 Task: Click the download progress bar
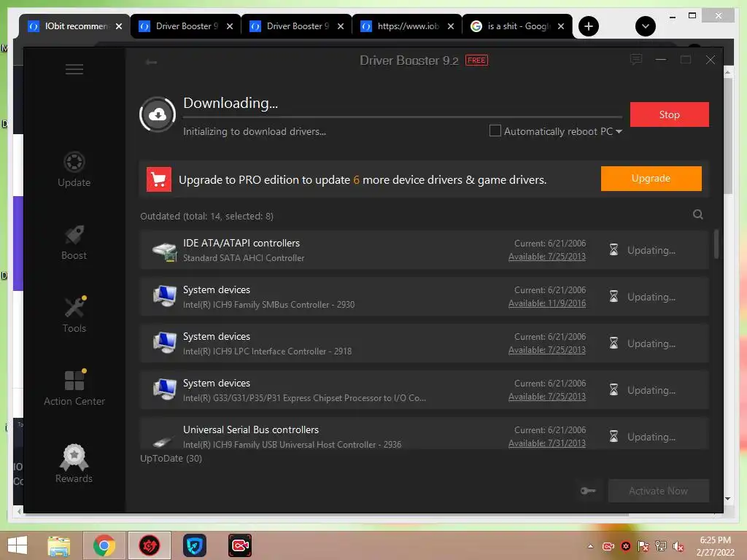(x=403, y=117)
